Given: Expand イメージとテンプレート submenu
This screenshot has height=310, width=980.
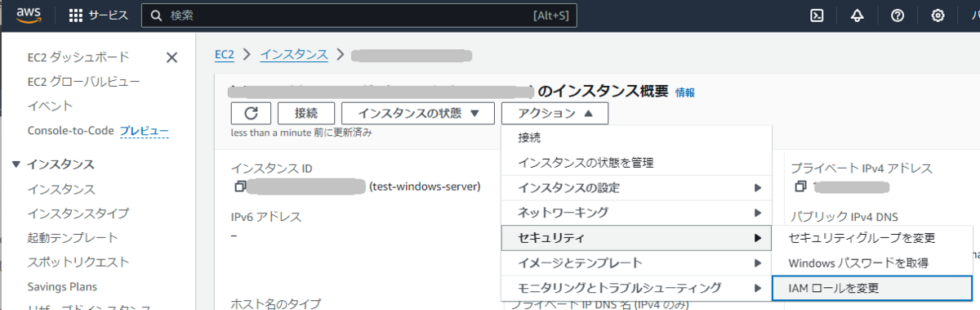Looking at the screenshot, I should tap(636, 263).
